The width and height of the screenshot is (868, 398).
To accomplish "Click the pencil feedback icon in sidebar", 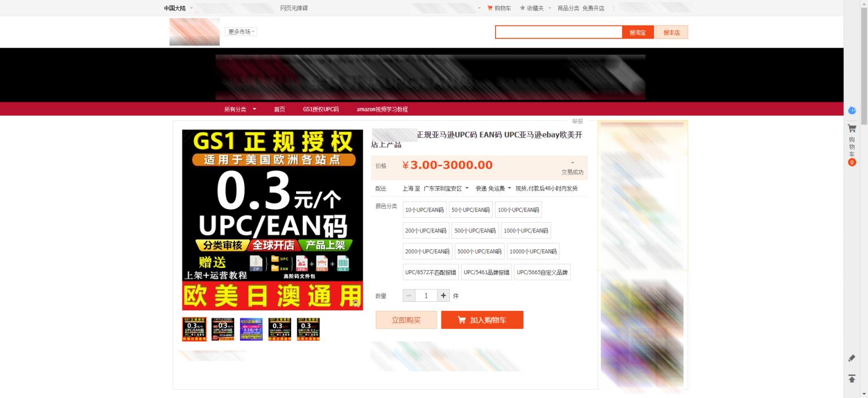I will (852, 358).
